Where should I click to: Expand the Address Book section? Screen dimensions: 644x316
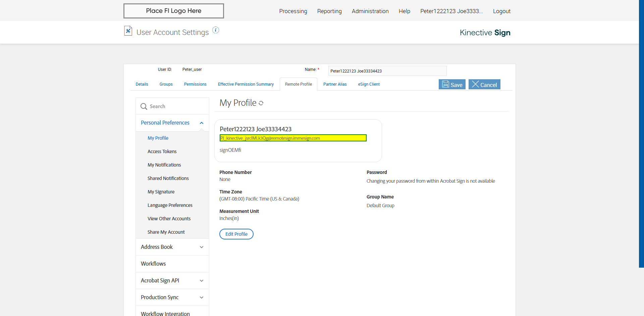[x=202, y=247]
